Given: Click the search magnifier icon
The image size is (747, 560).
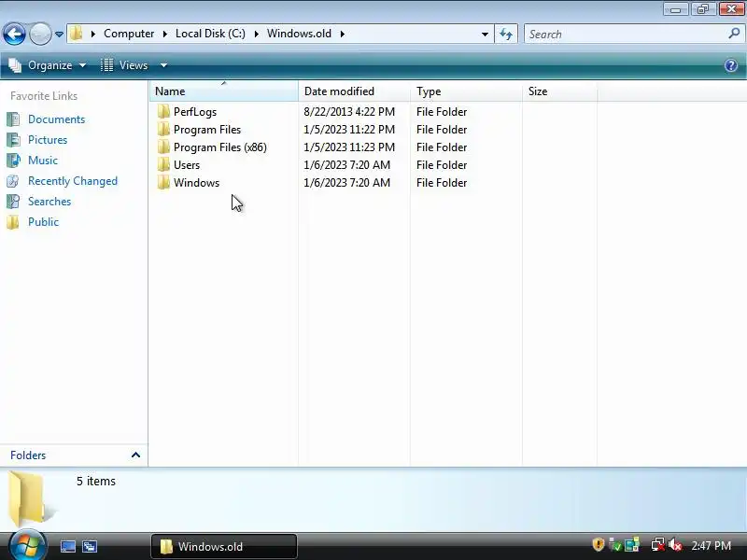Looking at the screenshot, I should tap(734, 34).
